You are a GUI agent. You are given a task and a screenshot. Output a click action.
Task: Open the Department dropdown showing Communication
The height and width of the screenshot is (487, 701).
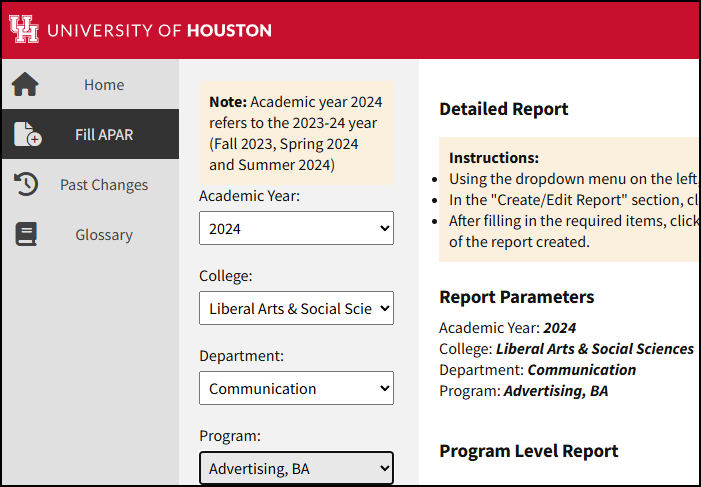(x=296, y=388)
